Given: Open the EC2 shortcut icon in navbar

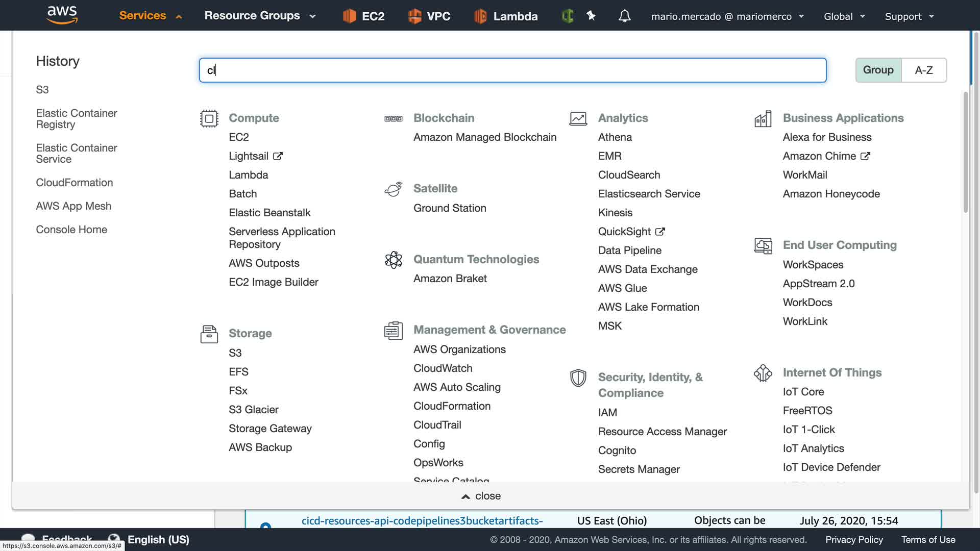Looking at the screenshot, I should coord(349,16).
